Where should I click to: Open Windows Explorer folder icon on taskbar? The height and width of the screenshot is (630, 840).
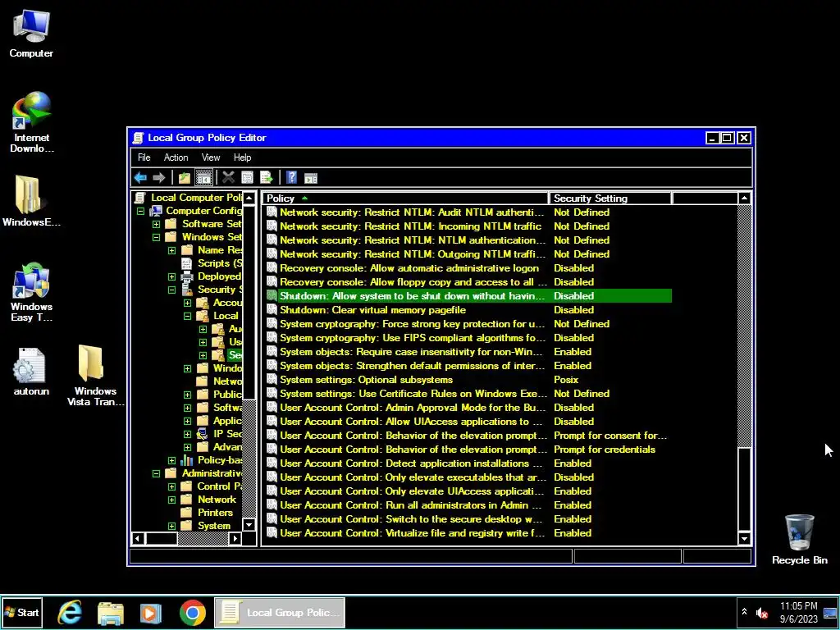click(x=111, y=612)
